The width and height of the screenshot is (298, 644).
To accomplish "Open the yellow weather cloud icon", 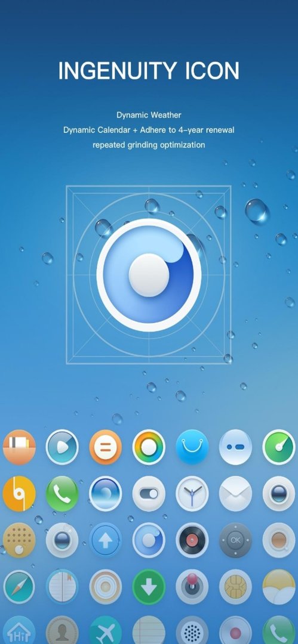I will 279,587.
